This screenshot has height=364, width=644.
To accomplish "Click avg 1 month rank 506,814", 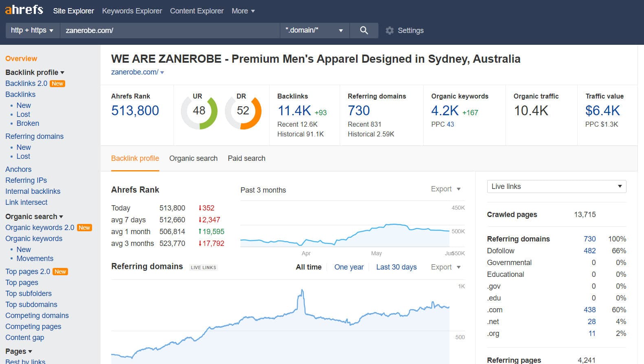I will click(x=172, y=232).
